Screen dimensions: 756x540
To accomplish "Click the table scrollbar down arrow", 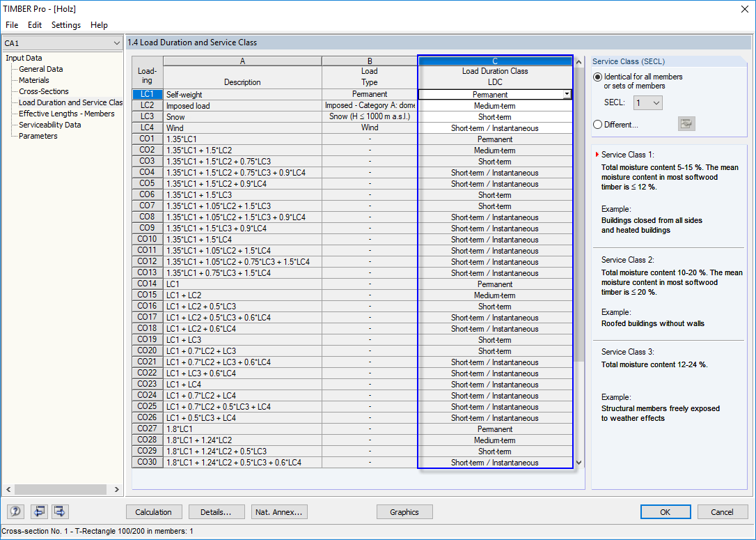I will (577, 463).
